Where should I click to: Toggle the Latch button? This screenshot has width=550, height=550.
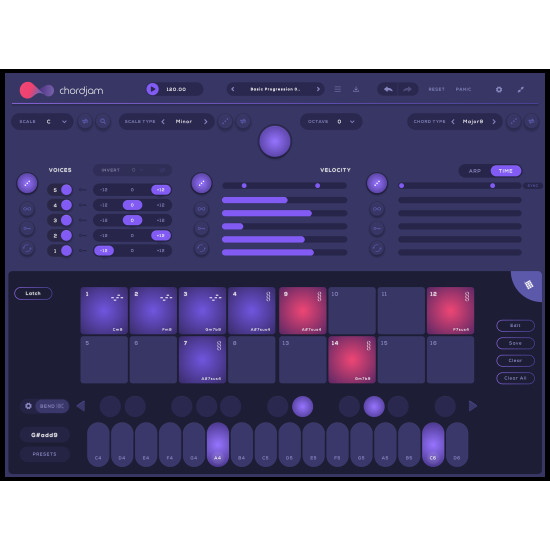33,293
